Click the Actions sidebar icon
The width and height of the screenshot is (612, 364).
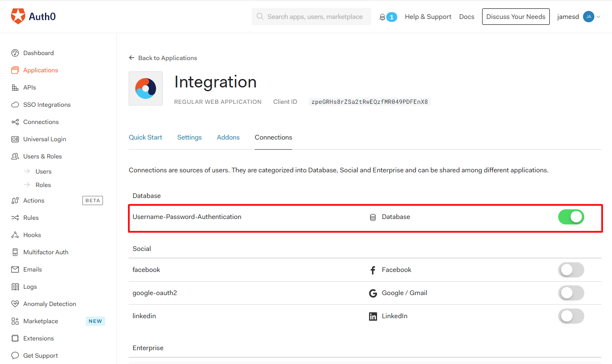click(x=15, y=200)
